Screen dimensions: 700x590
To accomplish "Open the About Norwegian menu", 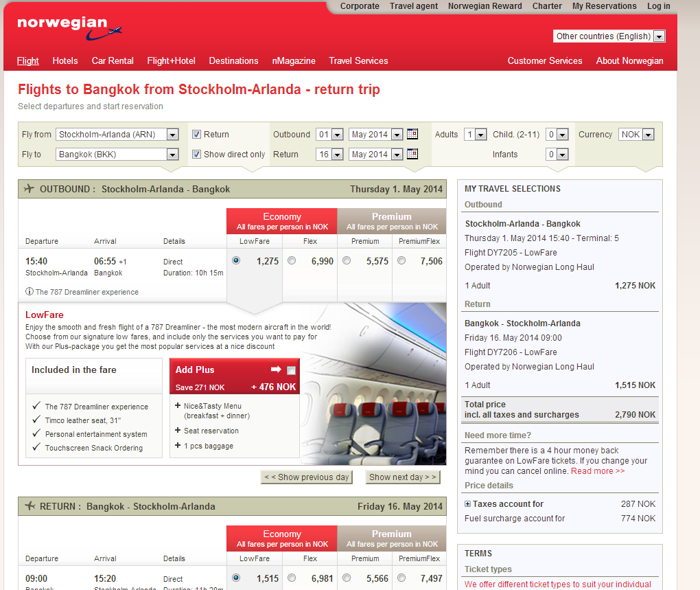I will pyautogui.click(x=629, y=60).
